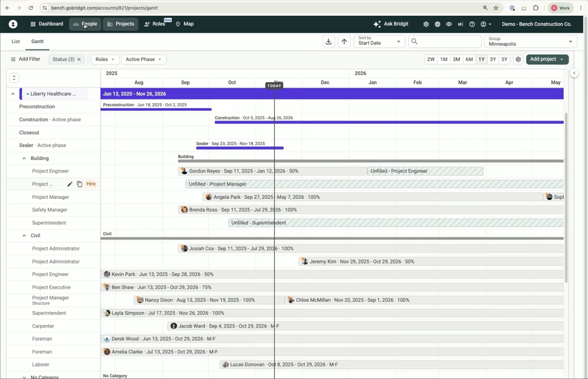Click the Add project button
This screenshot has height=379, width=588.
543,59
